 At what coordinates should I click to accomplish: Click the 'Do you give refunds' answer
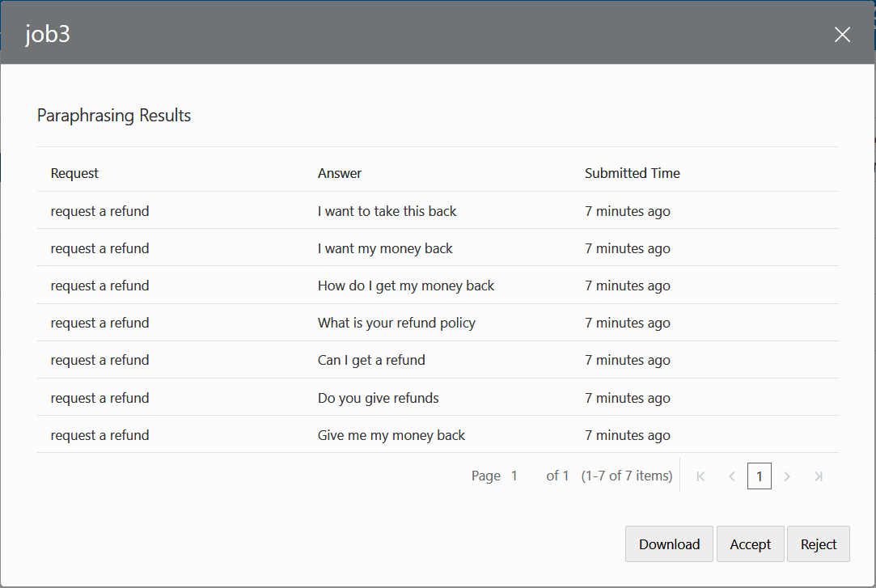click(x=378, y=398)
